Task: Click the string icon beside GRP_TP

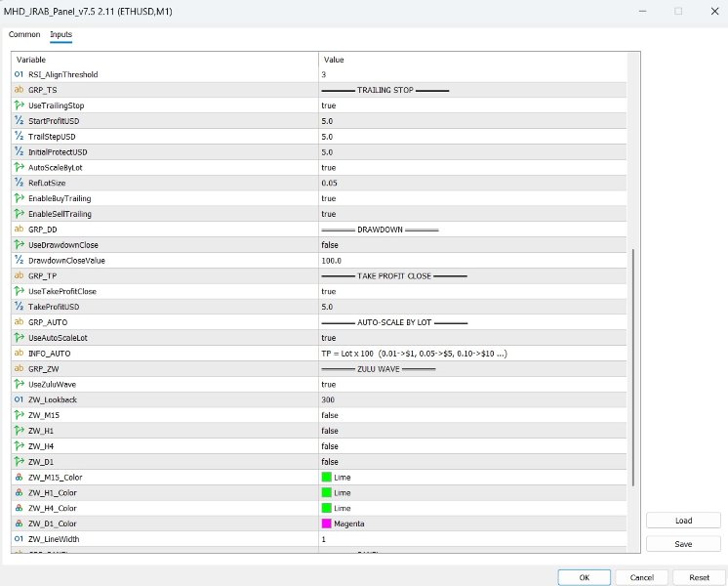Action: [x=19, y=275]
